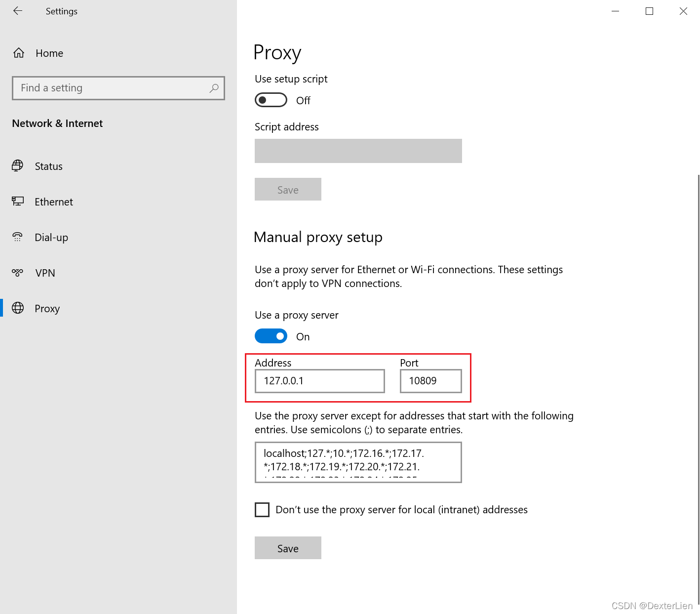This screenshot has height=614, width=700.
Task: Open the Status page
Action: 48,166
